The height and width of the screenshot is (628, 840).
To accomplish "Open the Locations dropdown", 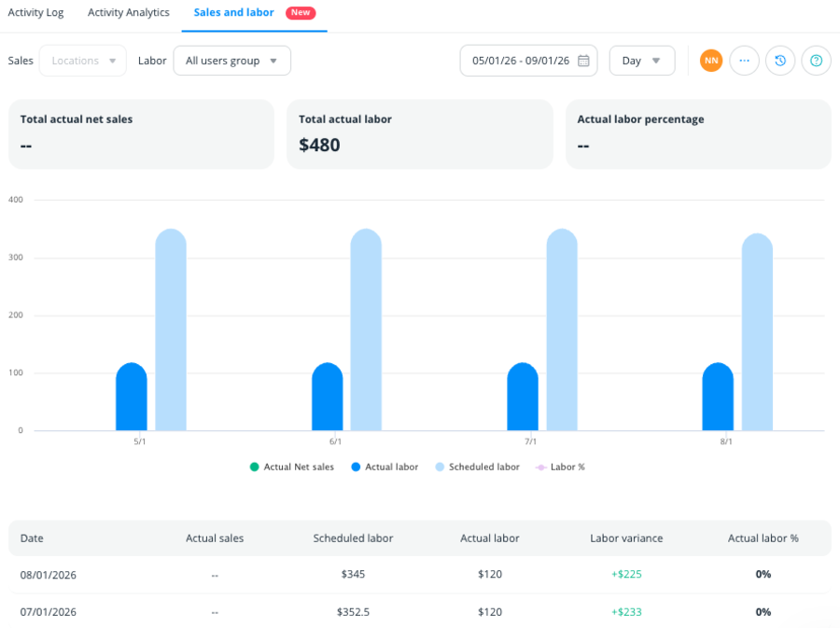I will [x=83, y=61].
